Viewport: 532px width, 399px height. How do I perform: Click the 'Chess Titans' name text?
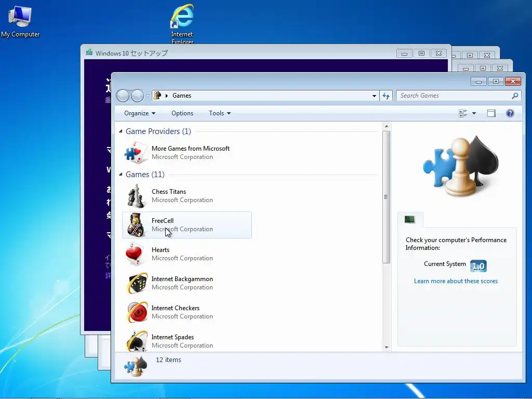[169, 192]
